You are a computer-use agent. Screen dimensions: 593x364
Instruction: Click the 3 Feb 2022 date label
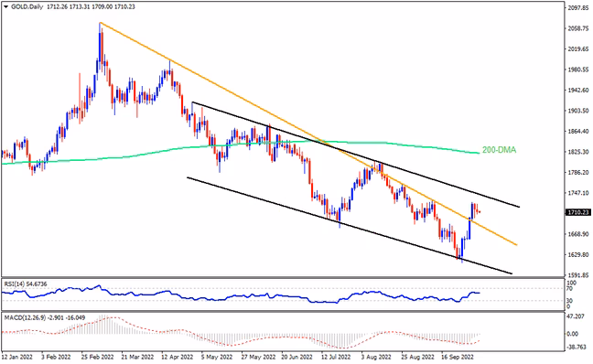(x=56, y=357)
